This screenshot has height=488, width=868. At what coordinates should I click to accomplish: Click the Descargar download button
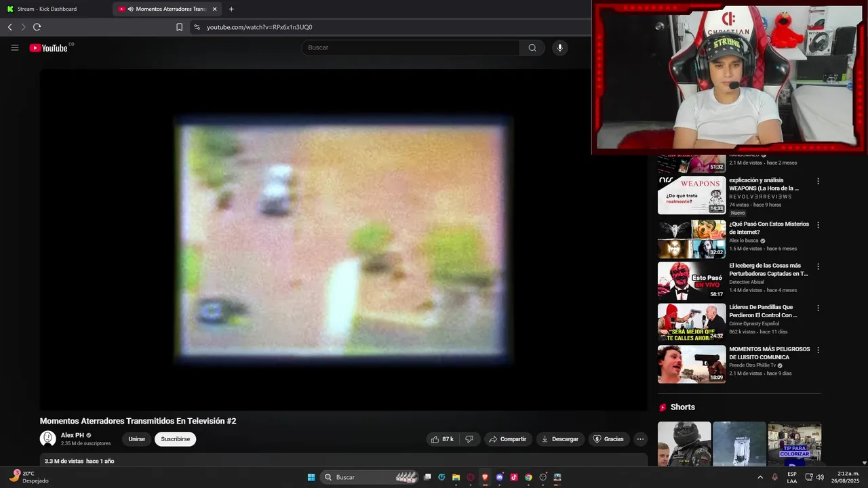[560, 439]
